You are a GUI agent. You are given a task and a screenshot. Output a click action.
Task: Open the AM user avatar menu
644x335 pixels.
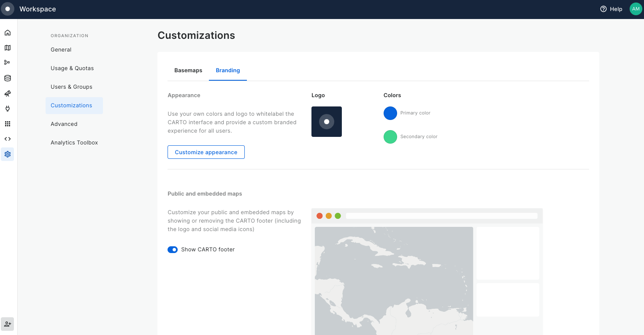635,9
